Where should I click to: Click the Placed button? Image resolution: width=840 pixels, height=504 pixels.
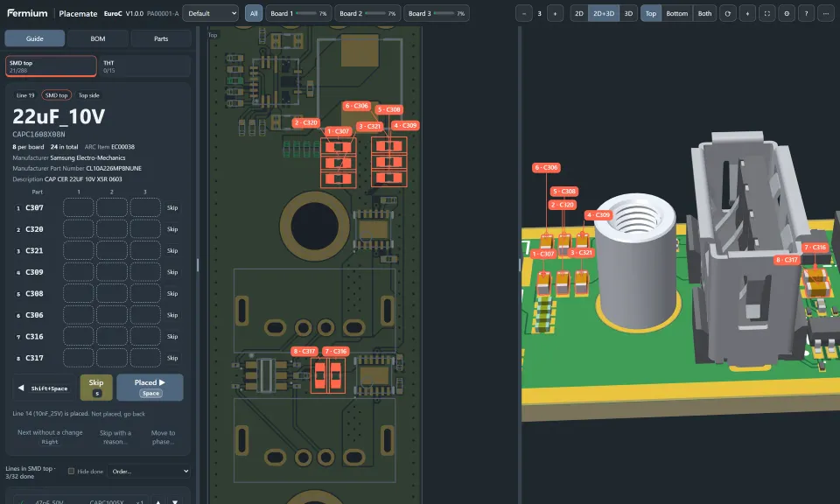150,388
